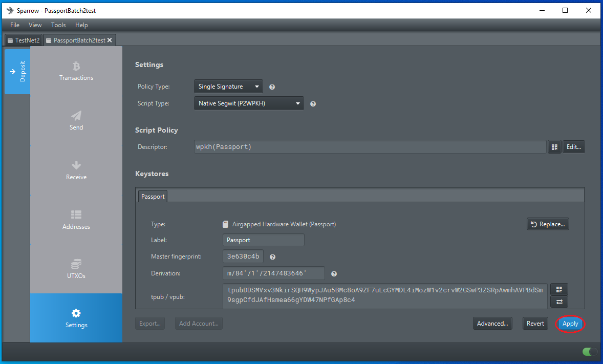Screen dimensions: 603x364
Task: Open the Transactions sidebar section
Action: click(76, 71)
